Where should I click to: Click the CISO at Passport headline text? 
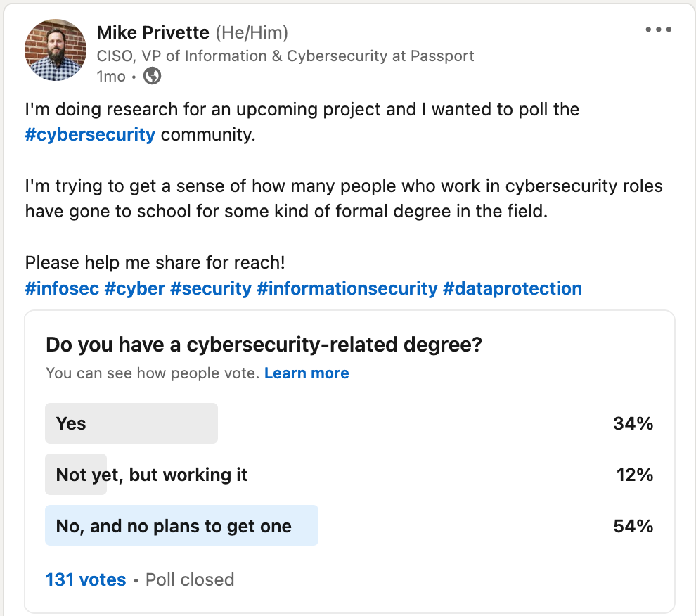click(x=285, y=56)
